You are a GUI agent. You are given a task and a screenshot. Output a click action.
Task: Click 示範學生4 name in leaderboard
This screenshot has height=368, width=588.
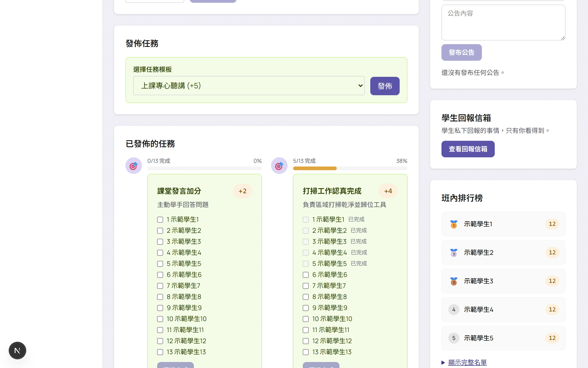click(478, 310)
